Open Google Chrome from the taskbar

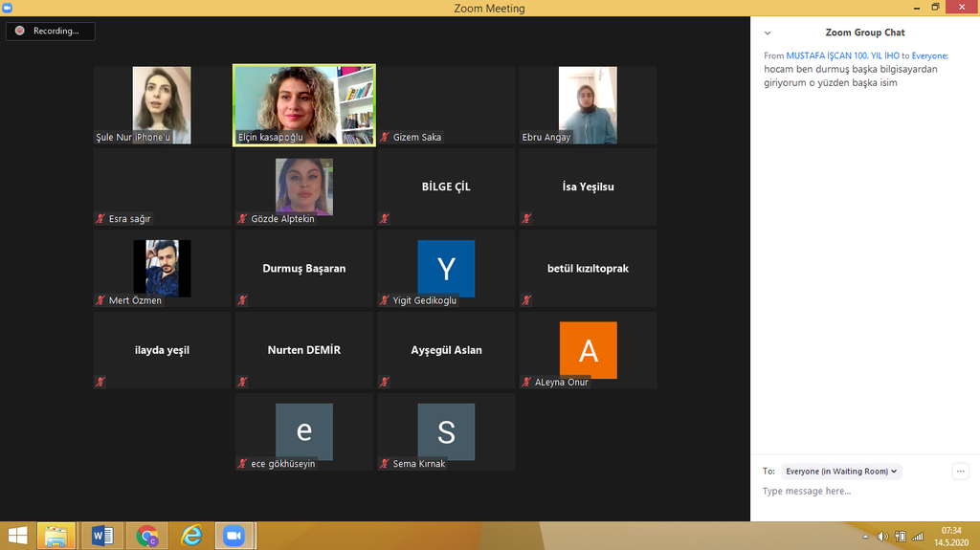[x=147, y=536]
